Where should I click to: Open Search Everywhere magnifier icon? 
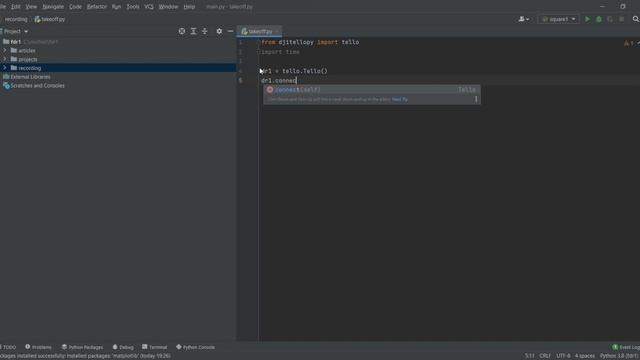pos(636,19)
